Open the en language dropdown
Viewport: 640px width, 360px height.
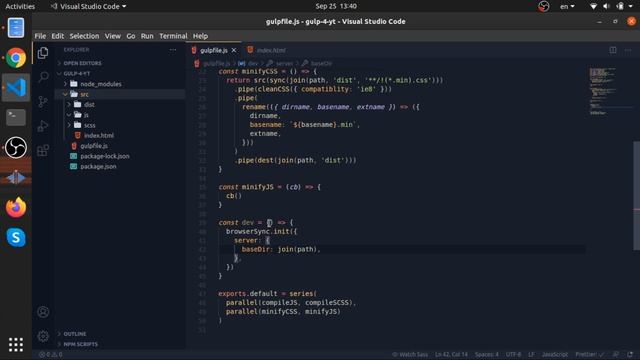tap(567, 7)
